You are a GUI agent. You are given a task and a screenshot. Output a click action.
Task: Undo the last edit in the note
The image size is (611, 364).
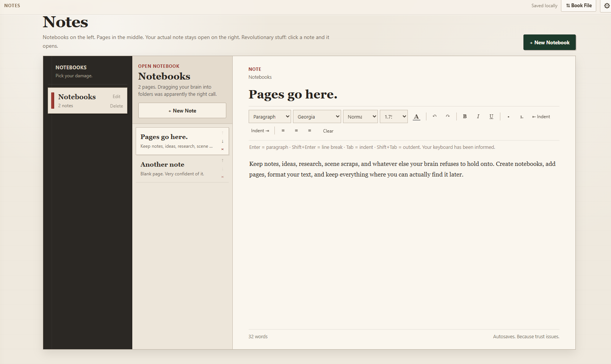(x=435, y=116)
